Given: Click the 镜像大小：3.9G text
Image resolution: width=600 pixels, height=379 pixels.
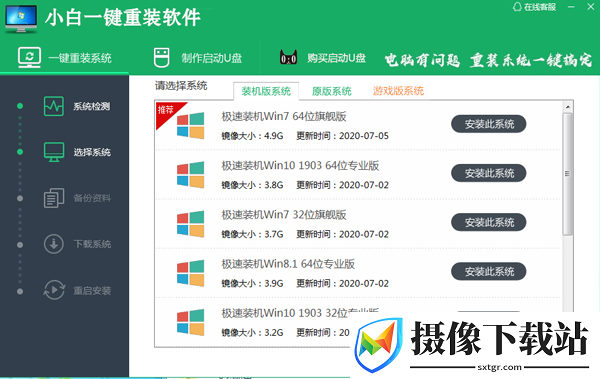Looking at the screenshot, I should (253, 283).
